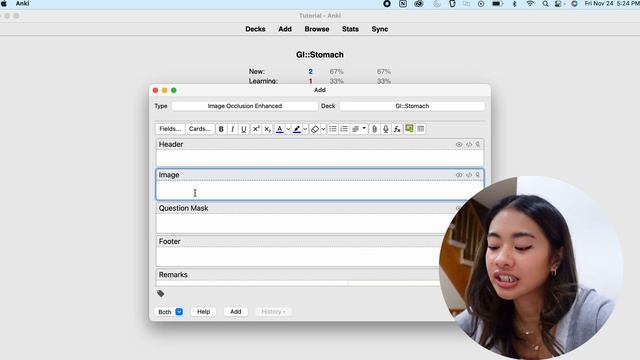
Task: Open the Siri icon in the menu bar
Action: click(x=574, y=4)
